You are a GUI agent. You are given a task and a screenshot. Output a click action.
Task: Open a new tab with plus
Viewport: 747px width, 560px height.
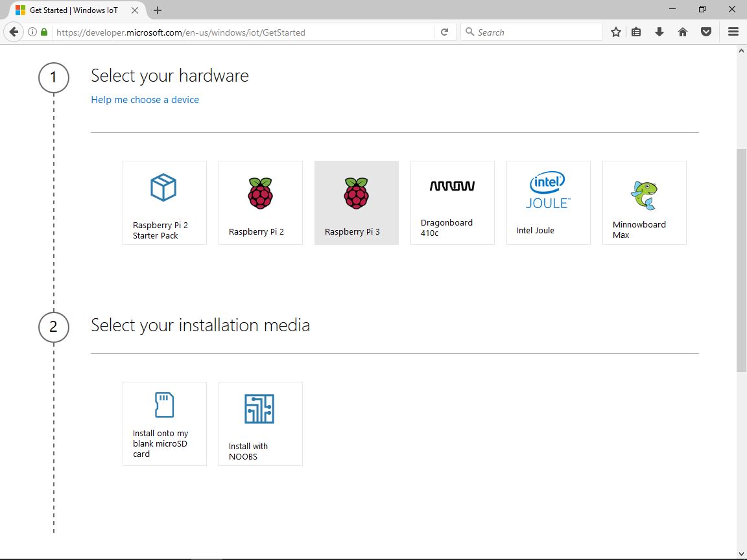tap(158, 10)
